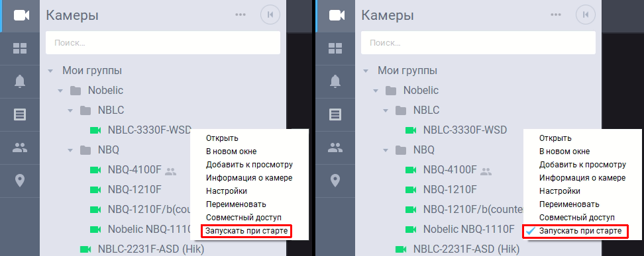The height and width of the screenshot is (256, 644).
Task: Choose Открыть in left context menu
Action: [222, 138]
